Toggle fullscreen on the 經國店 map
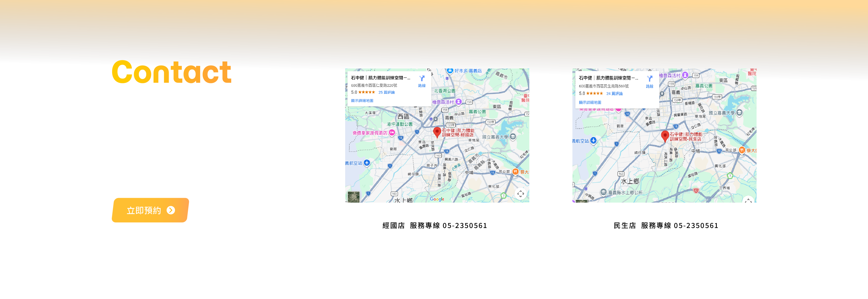Viewport: 868px width, 299px height. 520,194
